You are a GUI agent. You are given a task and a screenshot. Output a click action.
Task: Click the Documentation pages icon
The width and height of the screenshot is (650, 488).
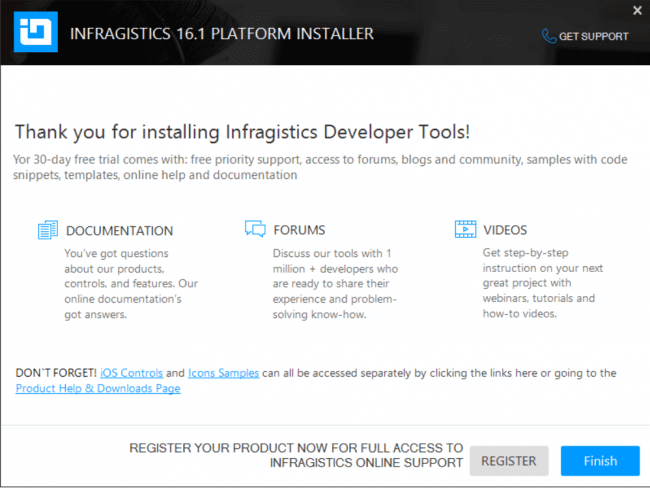(x=47, y=230)
